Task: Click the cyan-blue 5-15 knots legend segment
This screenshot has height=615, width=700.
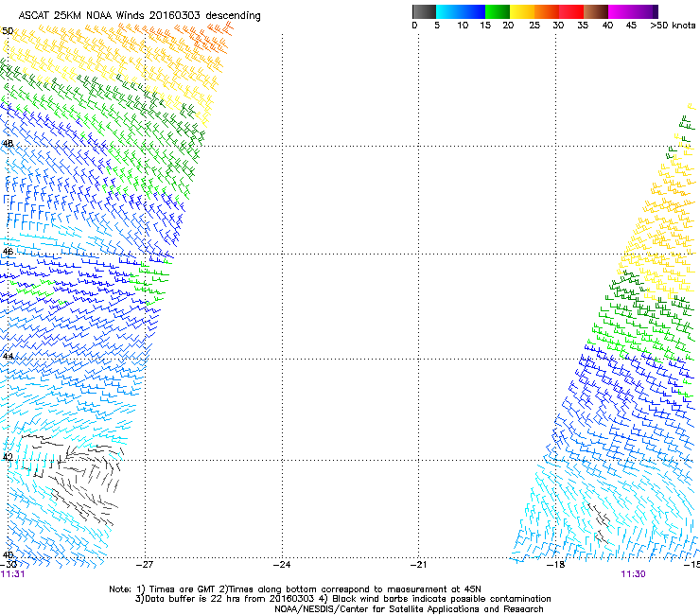Action: (461, 11)
